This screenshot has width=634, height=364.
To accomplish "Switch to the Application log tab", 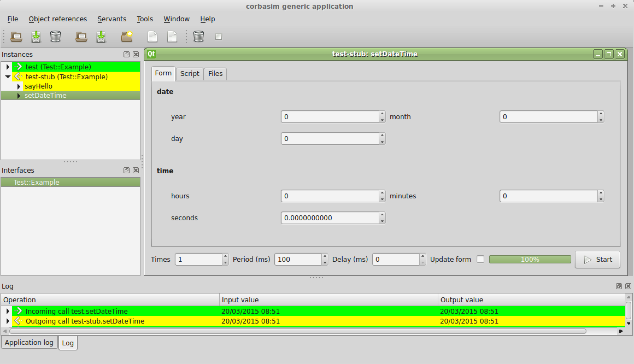I will [29, 342].
